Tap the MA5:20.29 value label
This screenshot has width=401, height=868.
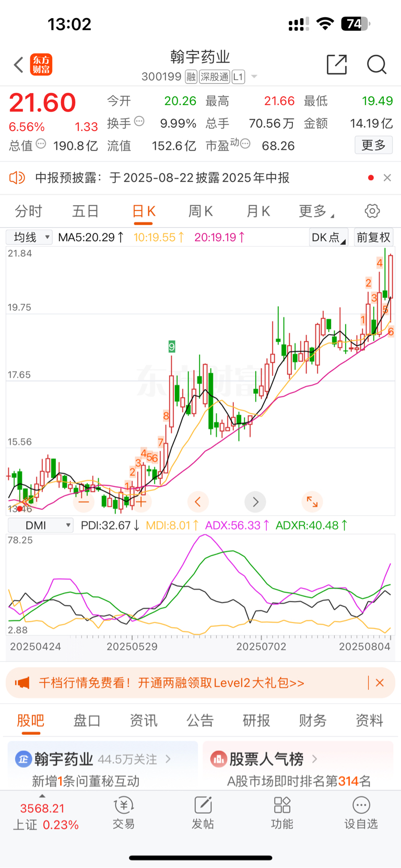click(91, 237)
